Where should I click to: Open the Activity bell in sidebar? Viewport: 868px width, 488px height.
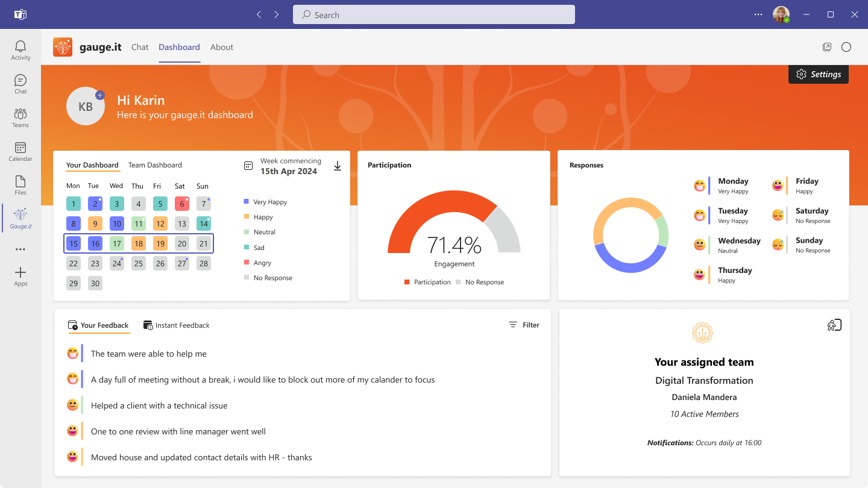coord(20,51)
